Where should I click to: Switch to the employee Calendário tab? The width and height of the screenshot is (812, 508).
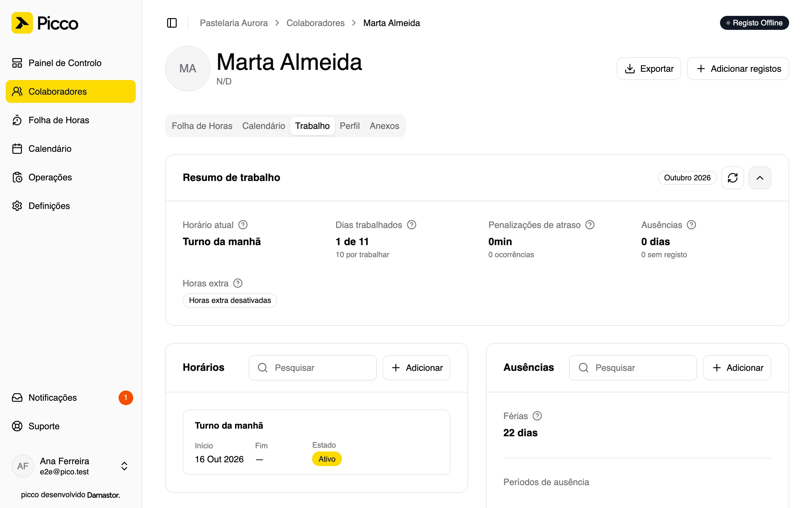263,126
